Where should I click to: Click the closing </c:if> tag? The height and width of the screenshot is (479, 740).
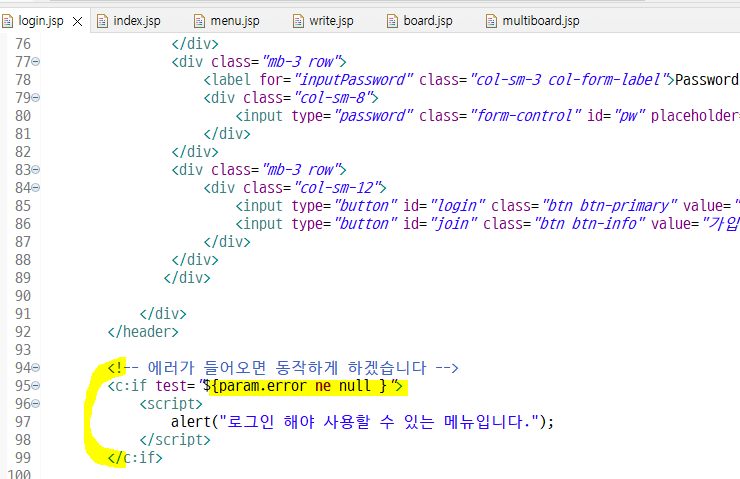135,458
